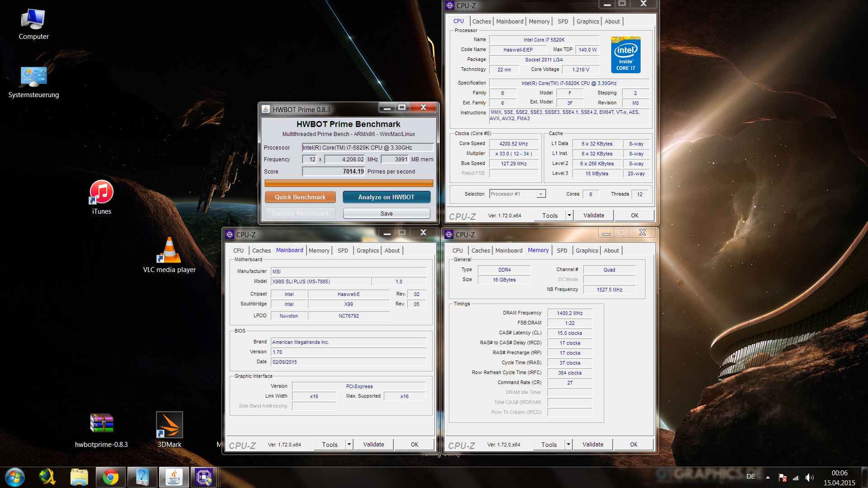The image size is (868, 488).
Task: Click the orange HWBOT benchmark progress bar
Action: (x=349, y=183)
